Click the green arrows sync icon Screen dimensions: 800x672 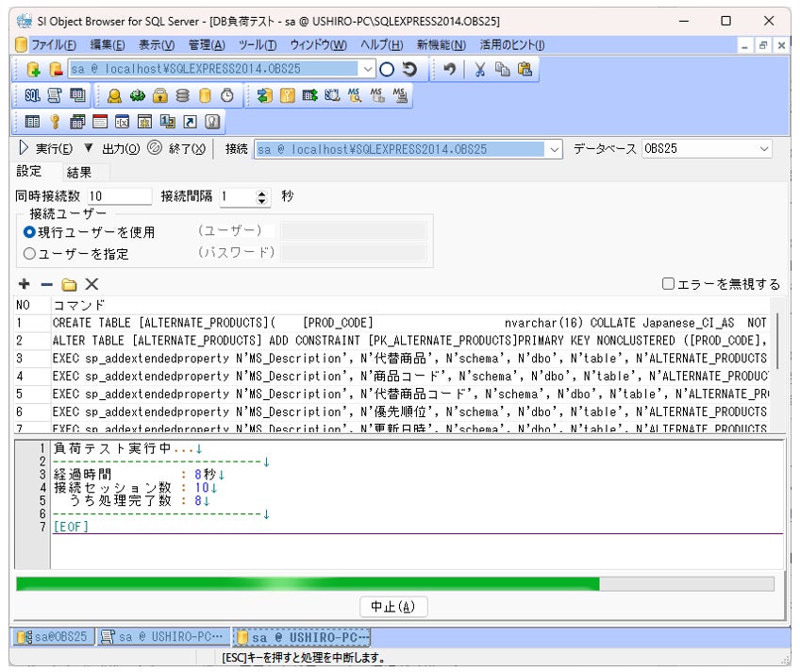[264, 95]
